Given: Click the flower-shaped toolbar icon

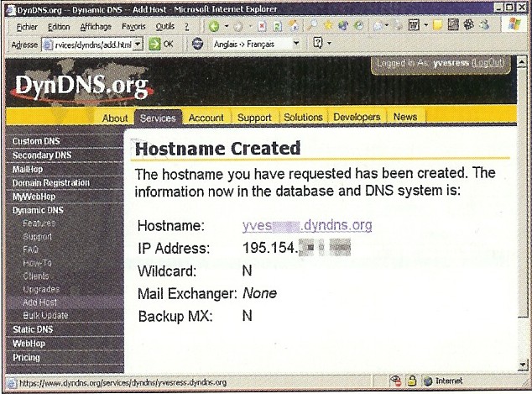Looking at the screenshot, I should [469, 24].
